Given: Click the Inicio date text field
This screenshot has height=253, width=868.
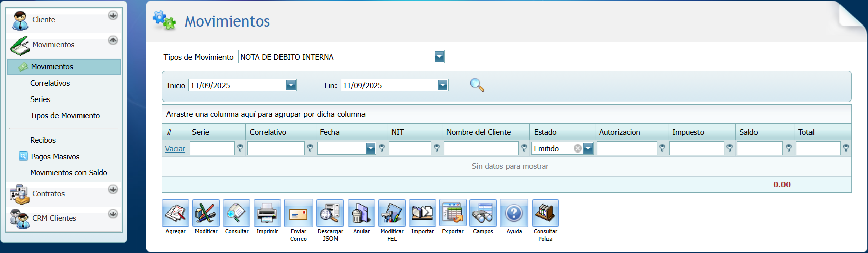Looking at the screenshot, I should (237, 85).
